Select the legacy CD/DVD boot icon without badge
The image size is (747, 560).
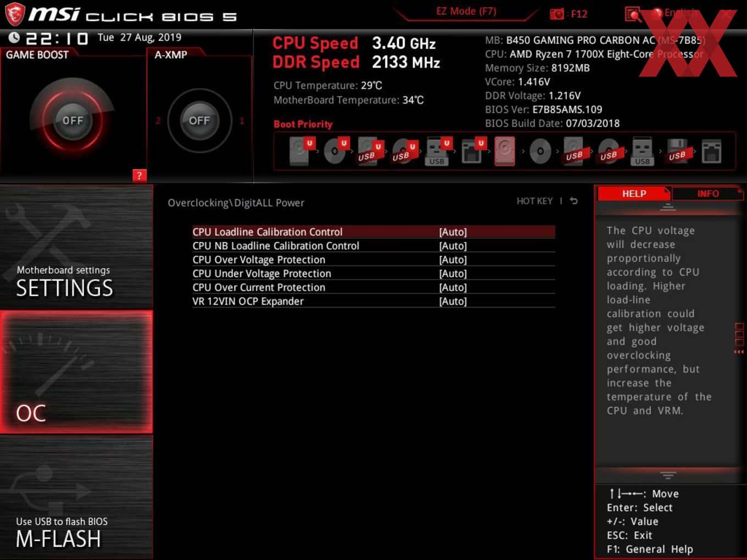[540, 152]
